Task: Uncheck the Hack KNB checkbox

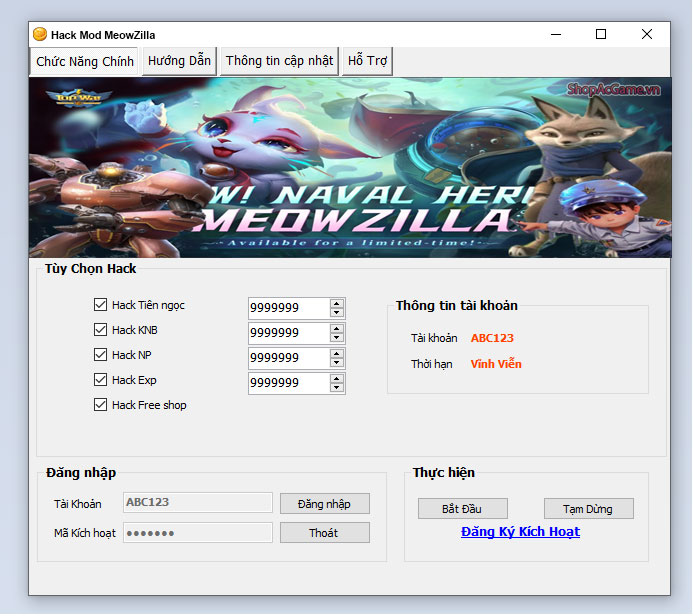Action: coord(100,330)
